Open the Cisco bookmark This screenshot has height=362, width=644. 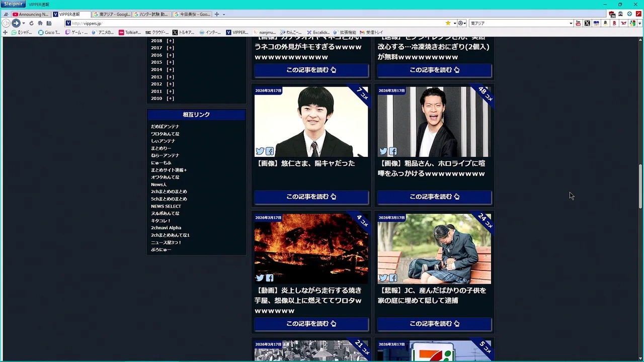coord(49,32)
